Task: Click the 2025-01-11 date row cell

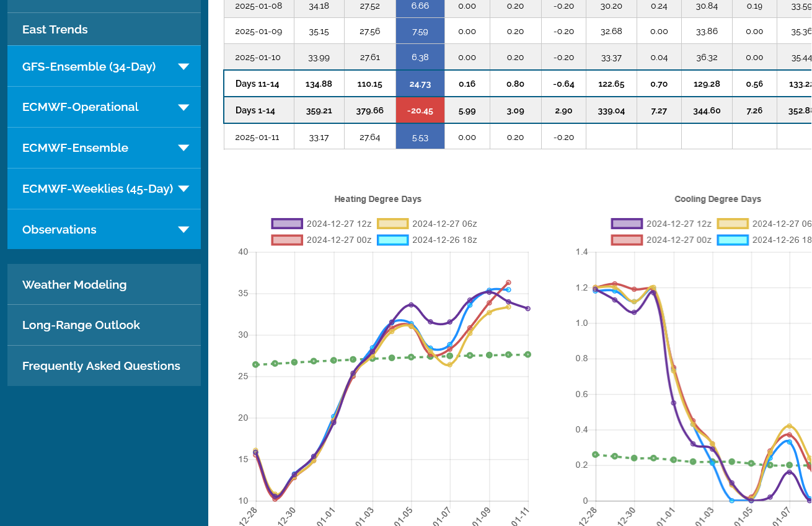Action: (257, 138)
